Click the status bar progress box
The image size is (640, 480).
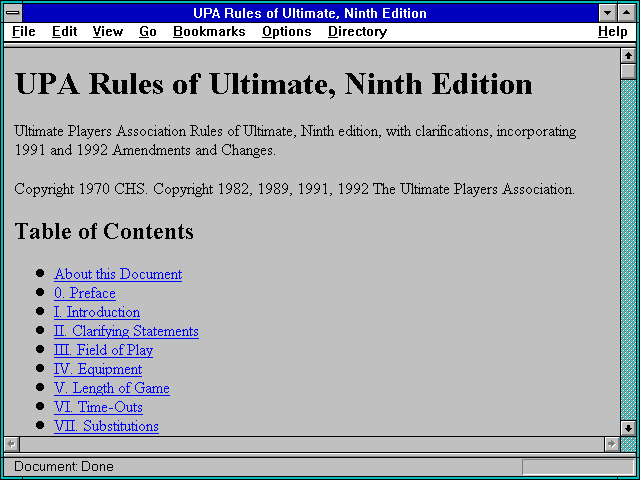click(x=578, y=467)
